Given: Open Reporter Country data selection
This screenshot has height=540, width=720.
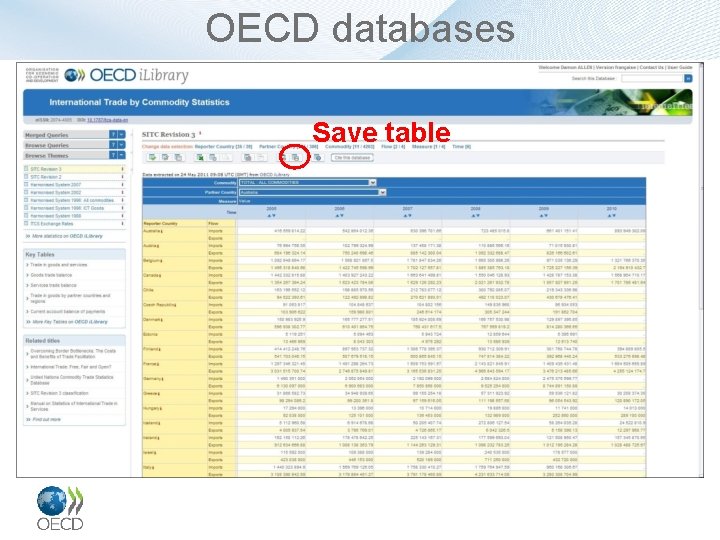Looking at the screenshot, I should pos(224,146).
